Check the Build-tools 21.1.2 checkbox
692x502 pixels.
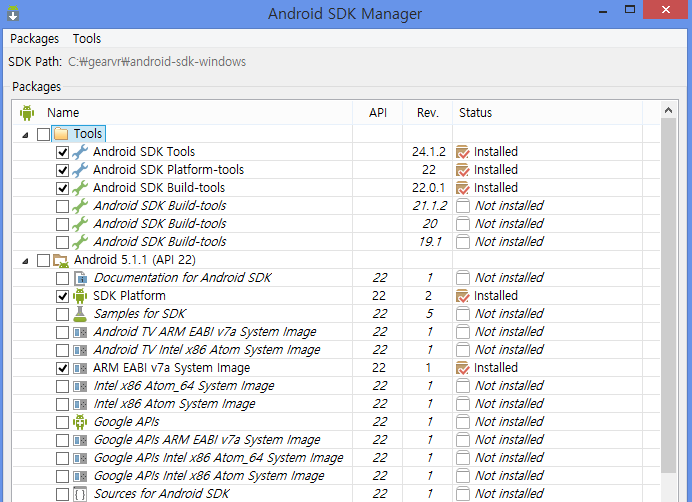tap(62, 206)
